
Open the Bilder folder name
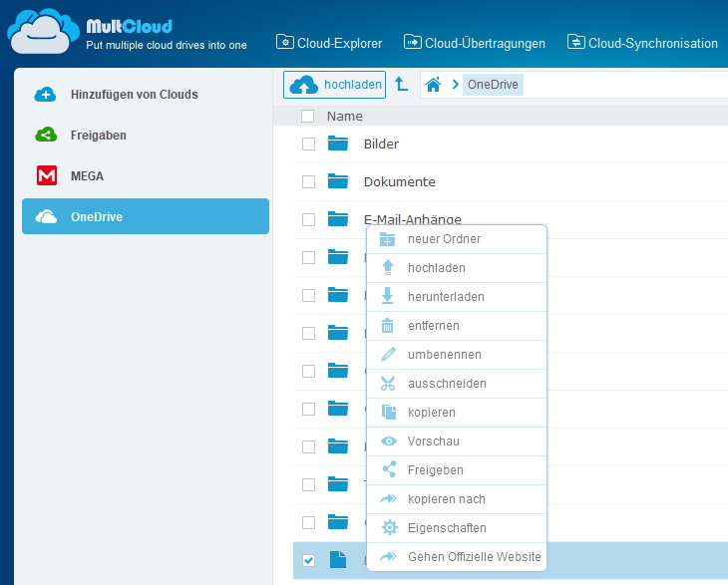[x=381, y=144]
